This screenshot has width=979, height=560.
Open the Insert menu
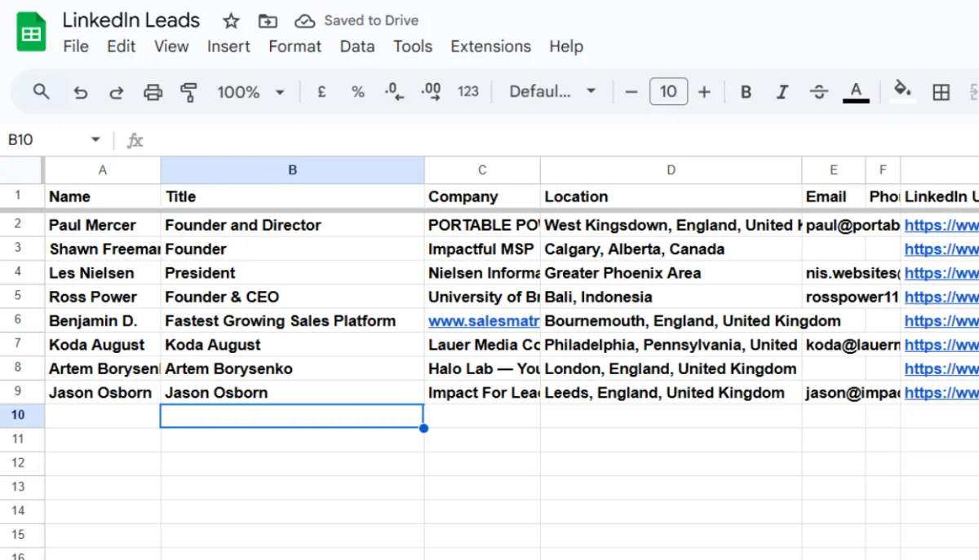click(x=228, y=46)
